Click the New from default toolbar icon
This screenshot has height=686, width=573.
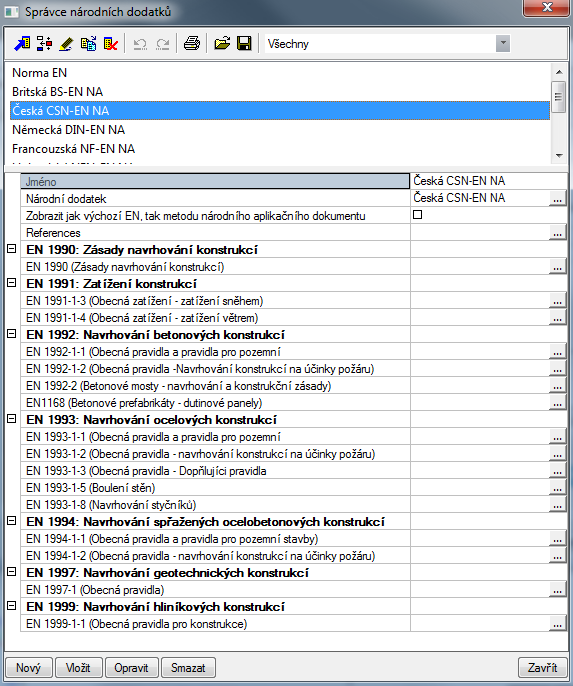coord(22,44)
